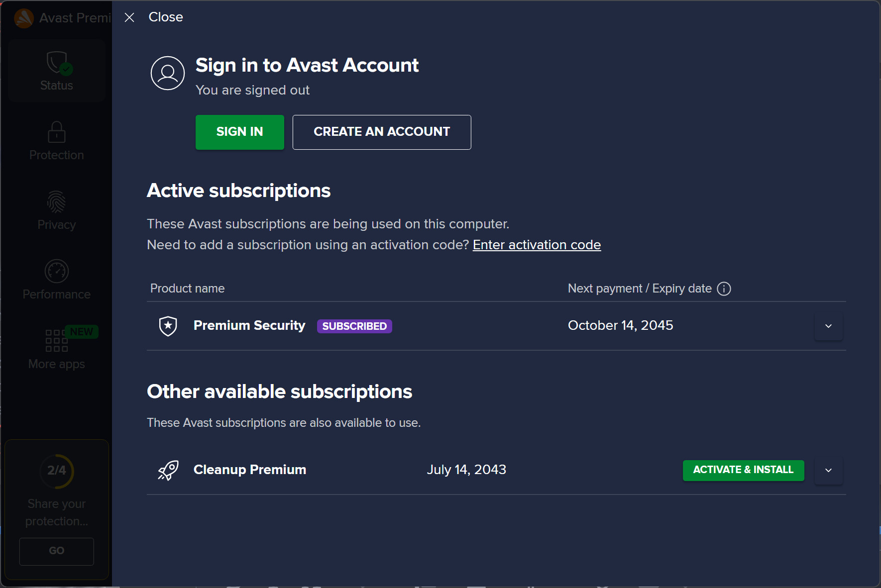Click the 2/4 progress ring
The height and width of the screenshot is (588, 881).
(x=57, y=471)
